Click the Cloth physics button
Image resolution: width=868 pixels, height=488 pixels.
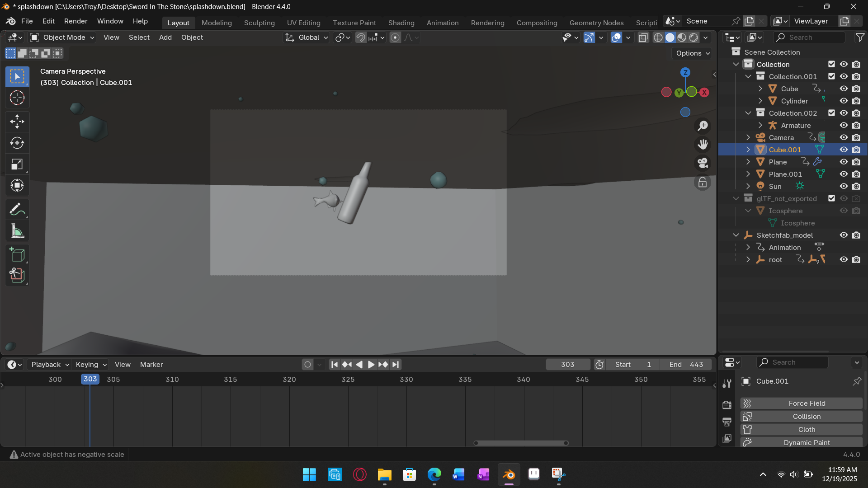pyautogui.click(x=801, y=430)
